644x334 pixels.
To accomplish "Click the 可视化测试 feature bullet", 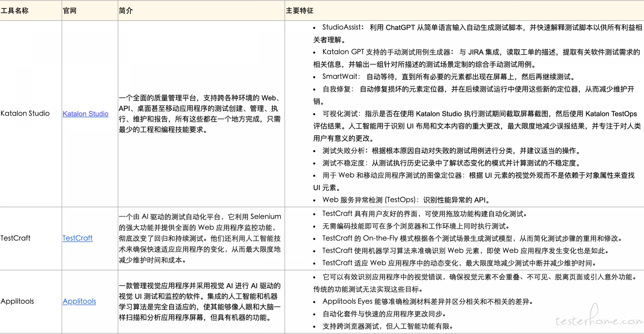I will coord(477,126).
